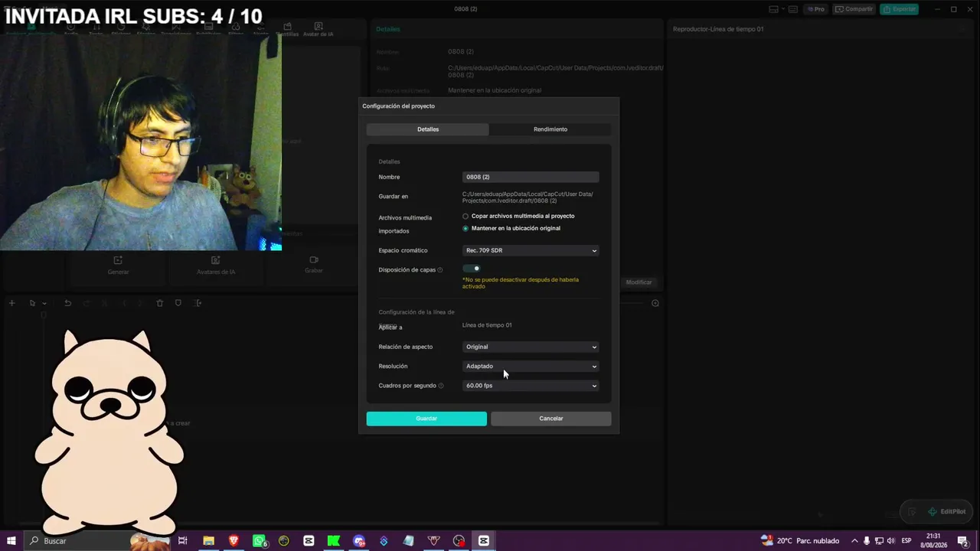
Task: Click the undo icon in timeline toolbar
Action: (67, 303)
